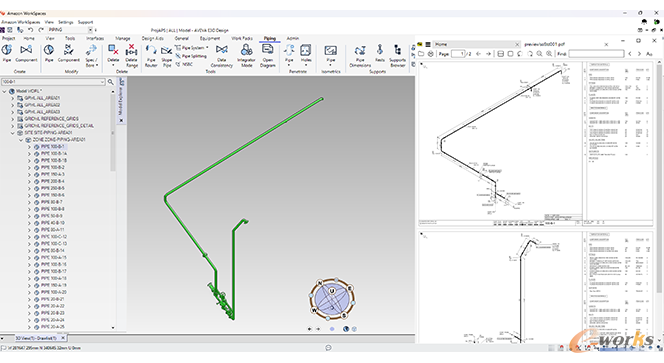Click the 3D view compass U face
Viewport: 664px width, 363px height.
coord(332,291)
